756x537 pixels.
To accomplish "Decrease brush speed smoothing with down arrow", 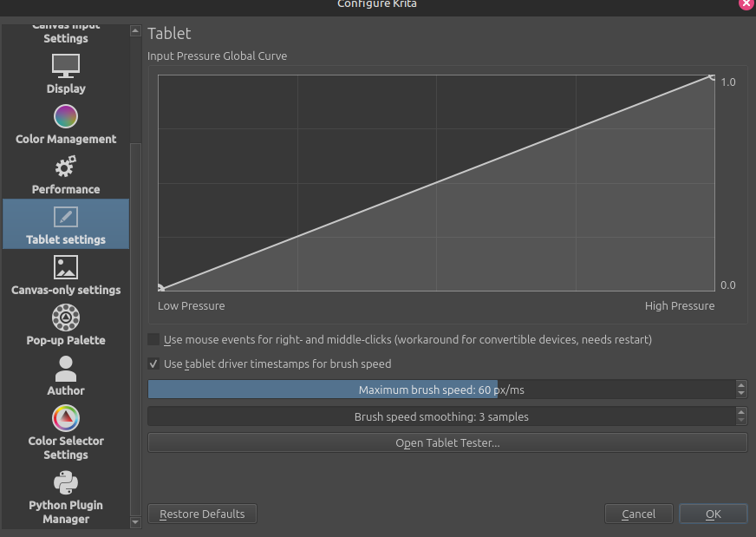I will point(741,421).
